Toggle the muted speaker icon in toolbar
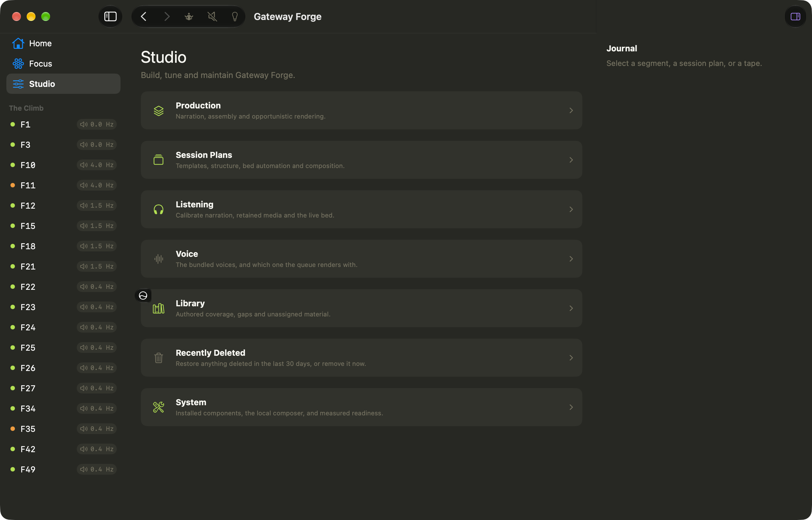Viewport: 812px width, 520px height. (x=212, y=16)
